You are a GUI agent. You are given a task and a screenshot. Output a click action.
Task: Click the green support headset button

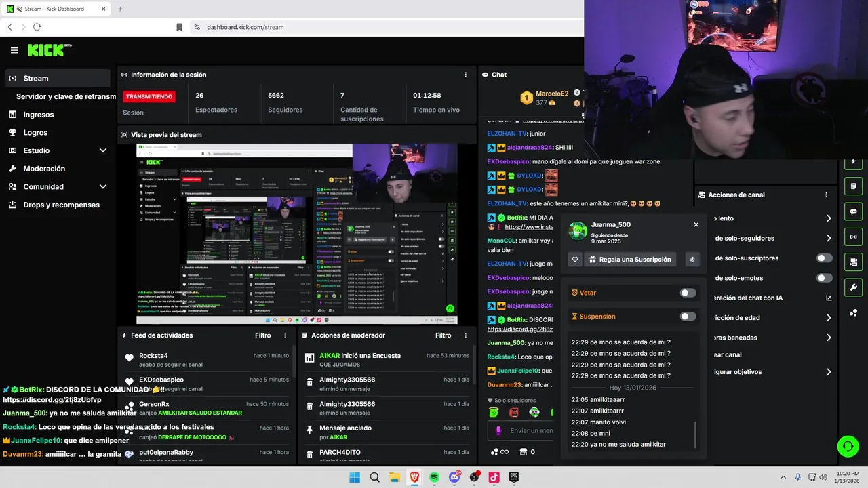(x=848, y=446)
